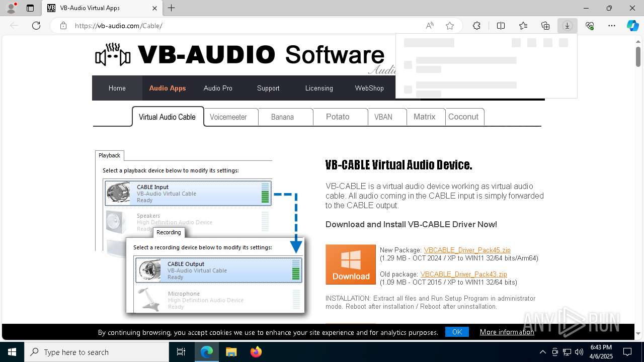This screenshot has width=644, height=362.
Task: Close the VB-Audio Virtual Apps tab
Action: pos(155,8)
